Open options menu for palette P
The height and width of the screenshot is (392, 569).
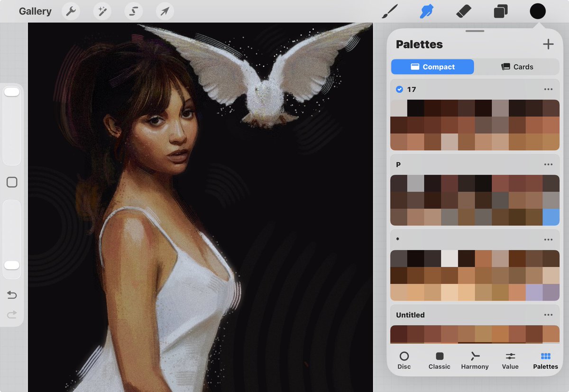pos(549,164)
